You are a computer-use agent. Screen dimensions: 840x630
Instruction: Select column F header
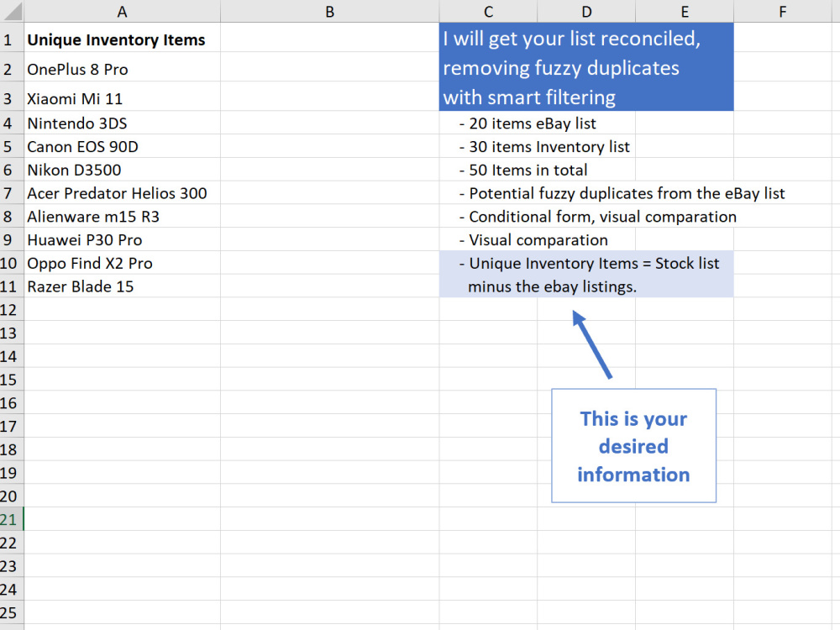(782, 11)
